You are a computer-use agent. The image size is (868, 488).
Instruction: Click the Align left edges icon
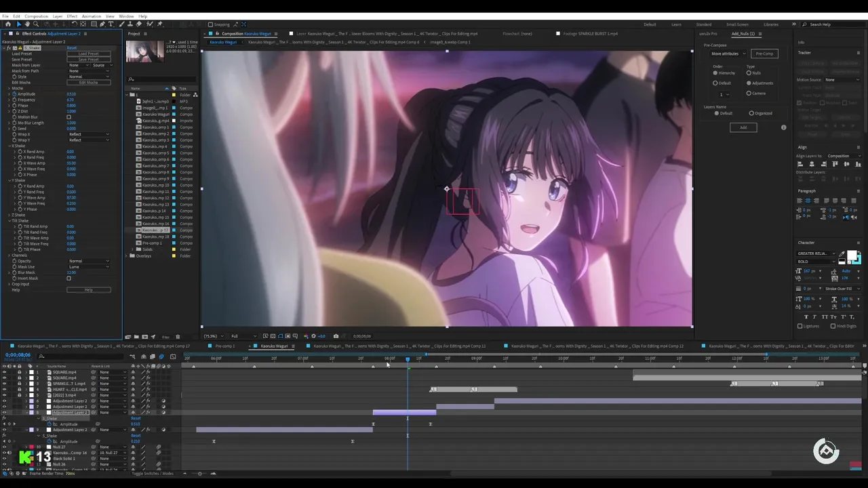coord(800,165)
